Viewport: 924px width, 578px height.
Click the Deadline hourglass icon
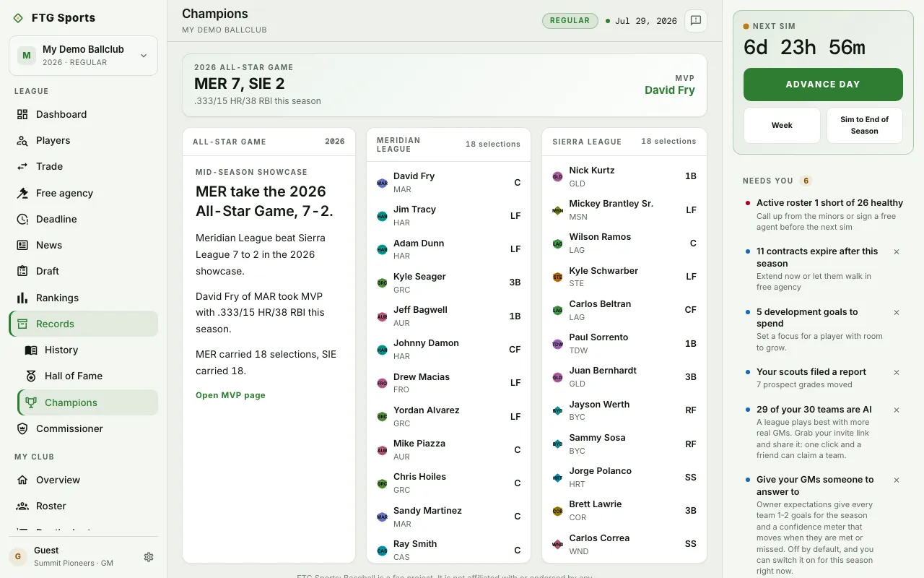22,219
